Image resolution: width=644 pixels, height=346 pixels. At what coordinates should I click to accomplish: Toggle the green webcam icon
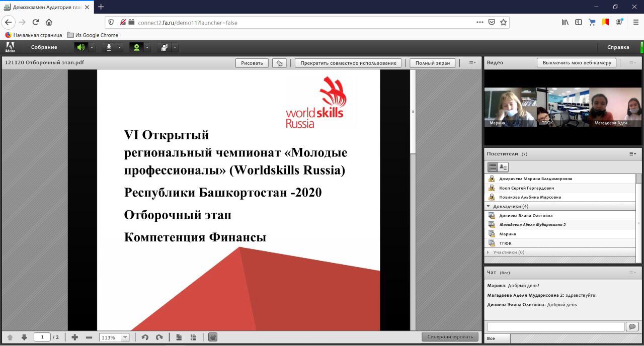tap(136, 47)
